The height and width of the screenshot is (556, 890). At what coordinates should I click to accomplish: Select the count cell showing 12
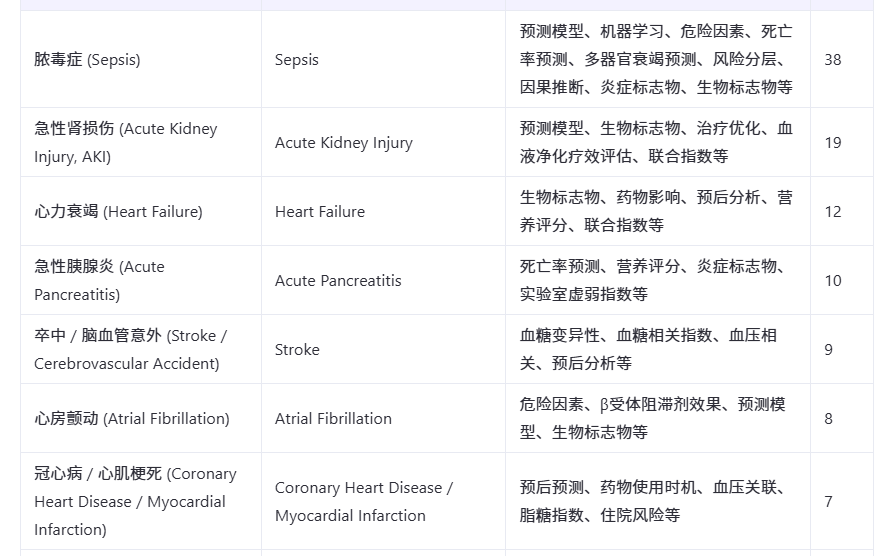pyautogui.click(x=842, y=212)
